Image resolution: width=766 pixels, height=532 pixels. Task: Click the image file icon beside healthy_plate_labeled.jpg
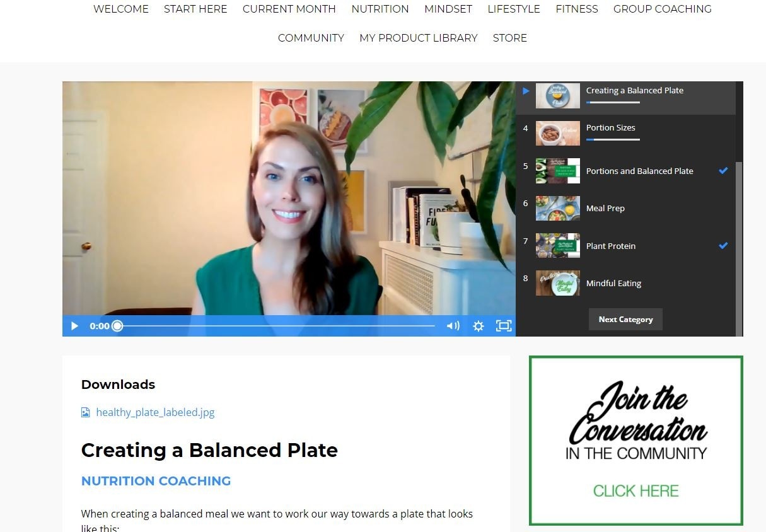click(x=86, y=412)
